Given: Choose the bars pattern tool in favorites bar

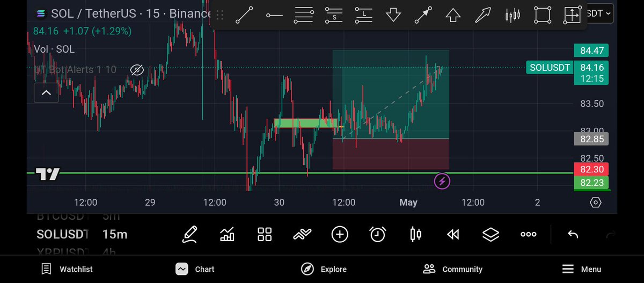Looking at the screenshot, I should (x=513, y=15).
